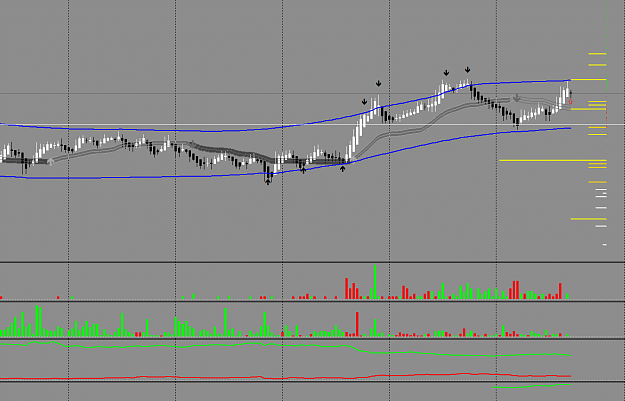Click the black up arrow under the deepest dip candle
The height and width of the screenshot is (401, 625).
268,182
